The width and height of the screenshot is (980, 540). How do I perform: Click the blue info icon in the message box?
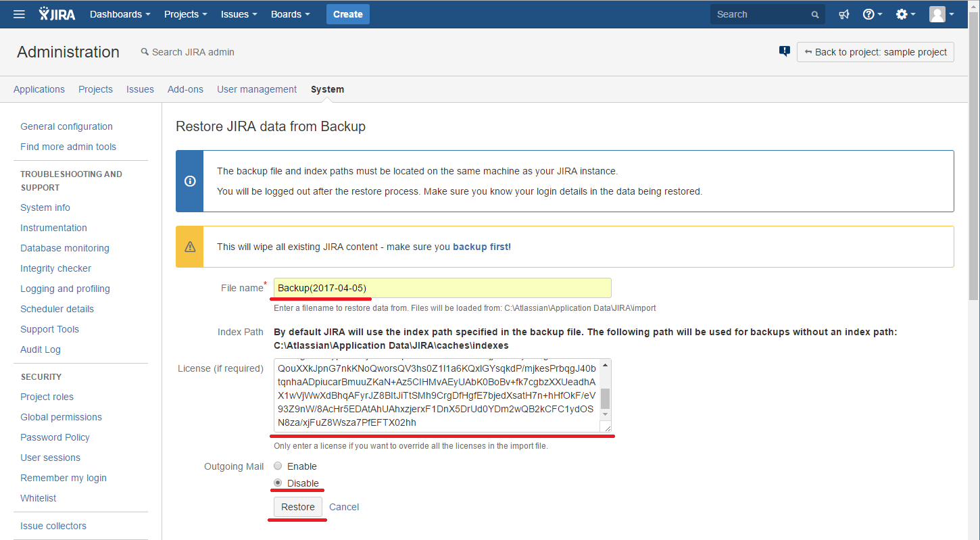[190, 181]
